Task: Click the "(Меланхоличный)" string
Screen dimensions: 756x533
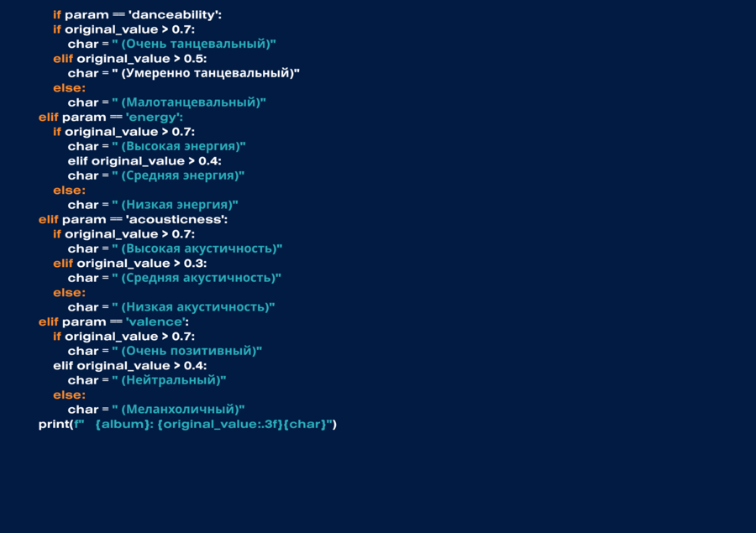Action: (x=178, y=410)
